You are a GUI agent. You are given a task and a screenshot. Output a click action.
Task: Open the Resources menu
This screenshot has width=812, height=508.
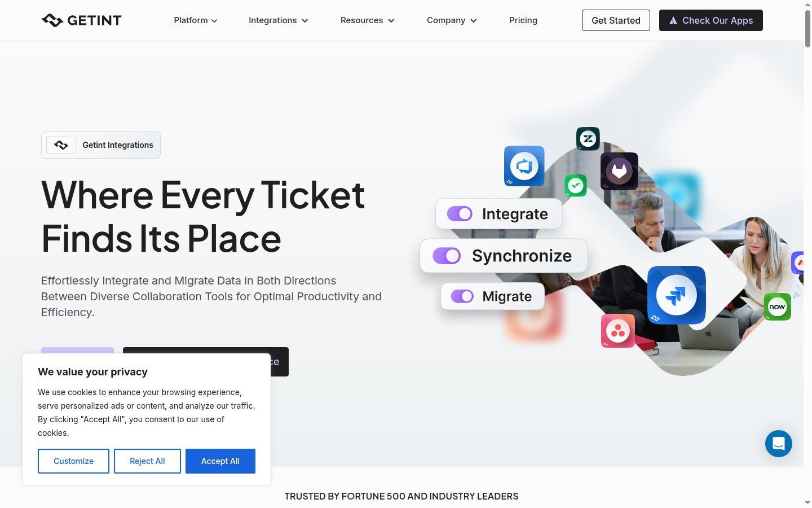pos(368,20)
